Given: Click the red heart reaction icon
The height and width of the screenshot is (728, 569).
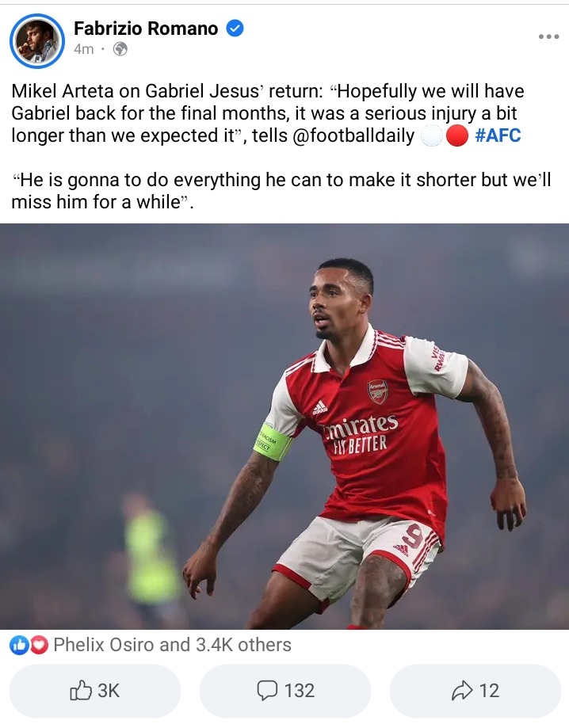Looking at the screenshot, I should tap(39, 645).
